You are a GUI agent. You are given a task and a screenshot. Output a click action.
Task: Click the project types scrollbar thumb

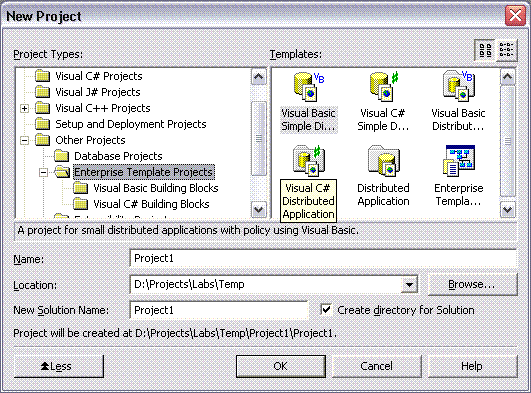click(x=259, y=138)
